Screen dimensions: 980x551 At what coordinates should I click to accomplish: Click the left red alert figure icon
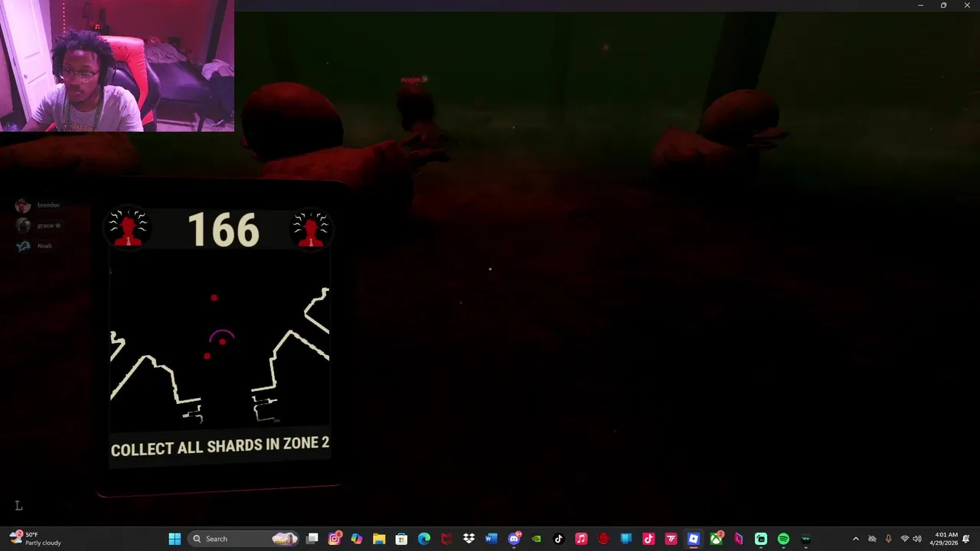128,229
